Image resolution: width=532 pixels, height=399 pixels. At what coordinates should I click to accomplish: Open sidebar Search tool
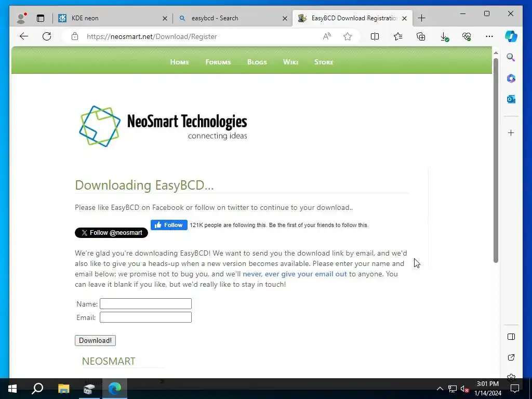(511, 57)
